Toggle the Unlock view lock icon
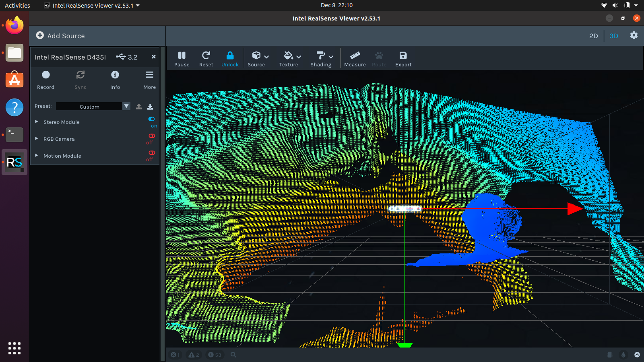644x362 pixels. pos(230,56)
